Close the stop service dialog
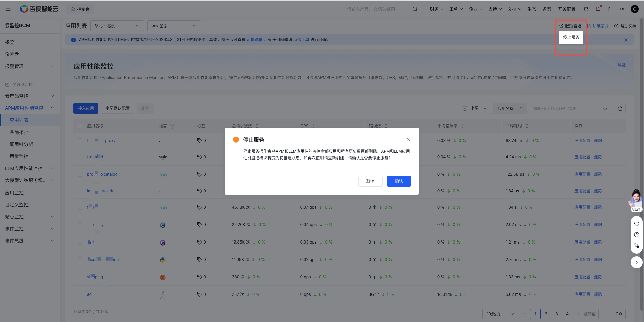 (408, 140)
